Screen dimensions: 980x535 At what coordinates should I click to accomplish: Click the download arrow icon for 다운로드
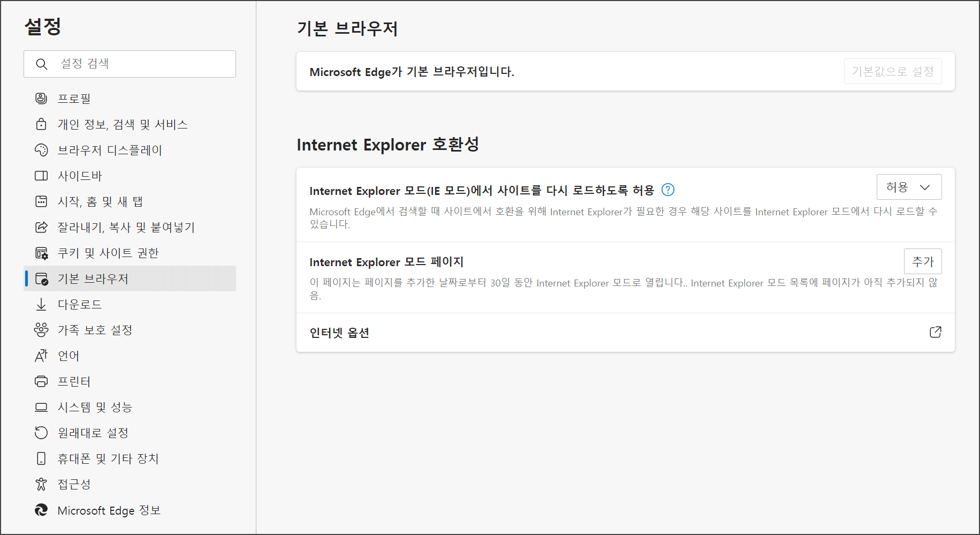click(x=41, y=304)
